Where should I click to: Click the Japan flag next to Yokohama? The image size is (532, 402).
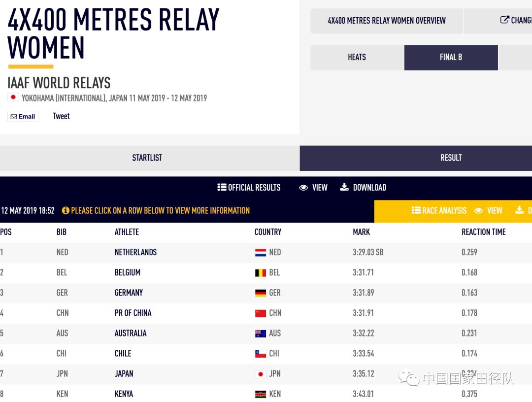pos(13,98)
